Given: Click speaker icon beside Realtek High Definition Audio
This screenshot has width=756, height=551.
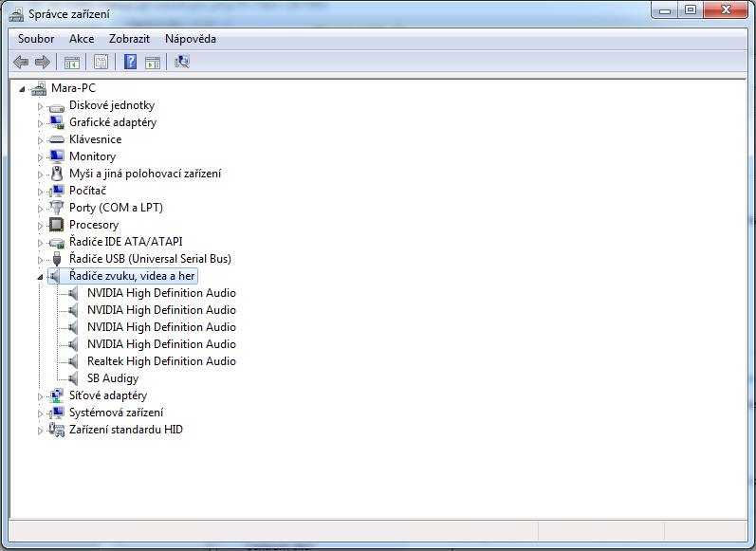Looking at the screenshot, I should [x=73, y=361].
